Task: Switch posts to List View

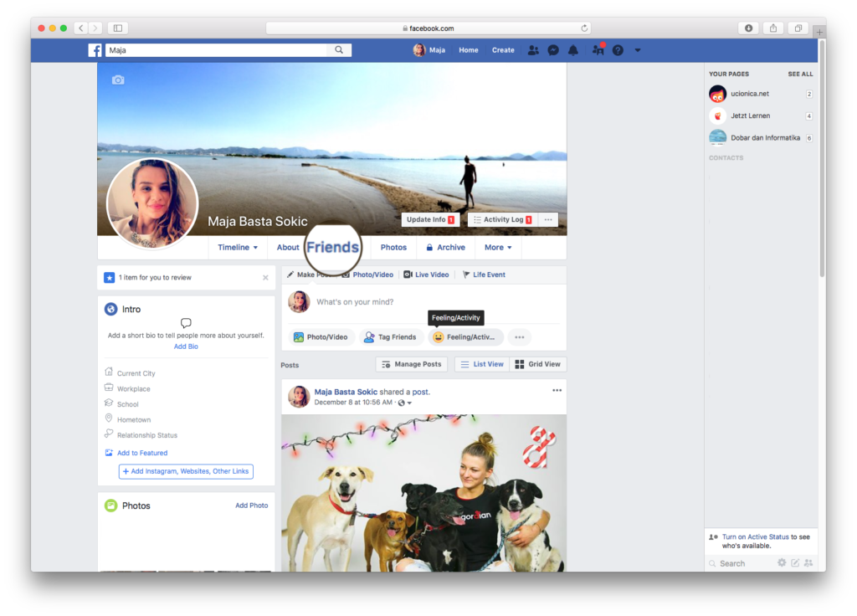Action: coord(482,364)
